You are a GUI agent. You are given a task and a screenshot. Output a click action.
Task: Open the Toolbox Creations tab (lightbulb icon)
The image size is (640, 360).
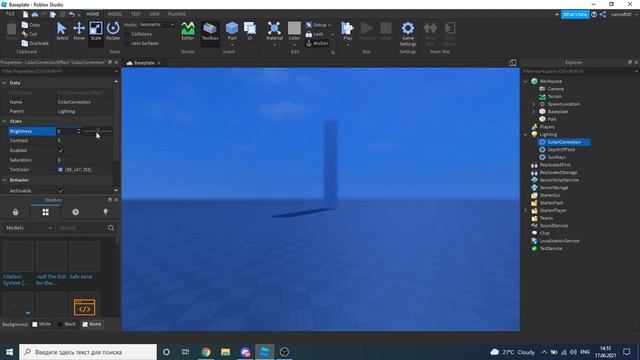pos(105,212)
